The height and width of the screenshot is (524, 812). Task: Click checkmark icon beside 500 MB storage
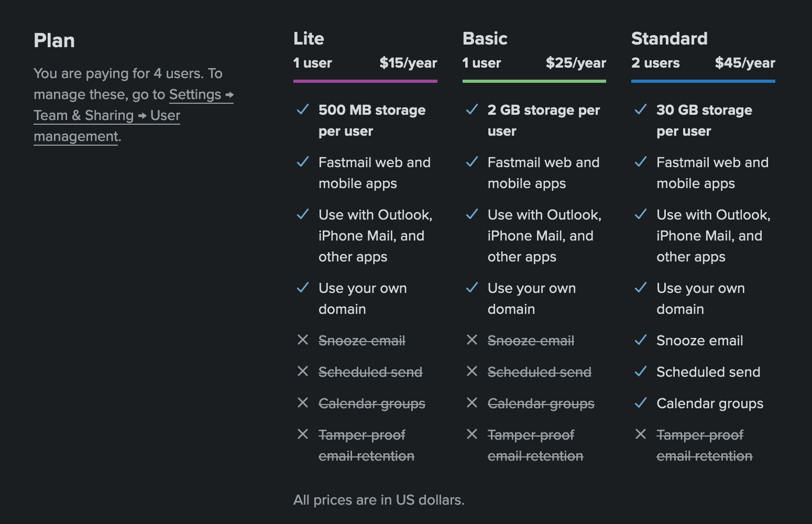tap(303, 110)
